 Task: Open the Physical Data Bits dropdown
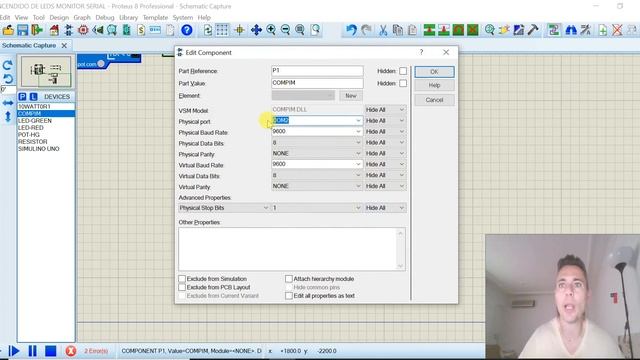point(358,142)
